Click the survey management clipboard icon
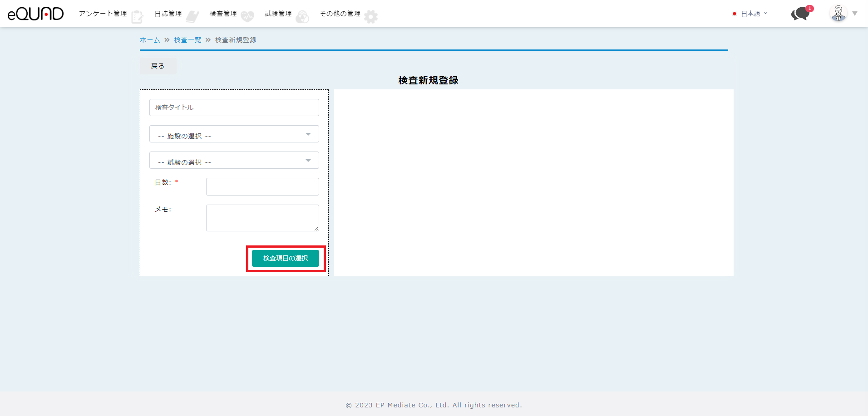The image size is (868, 416). click(137, 17)
